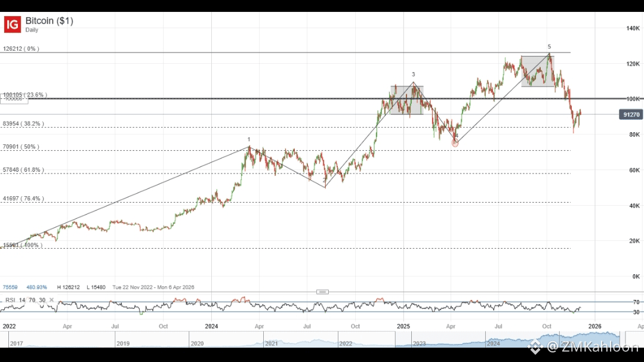Click 80K on the price axis
The height and width of the screenshot is (362, 644).
634,135
